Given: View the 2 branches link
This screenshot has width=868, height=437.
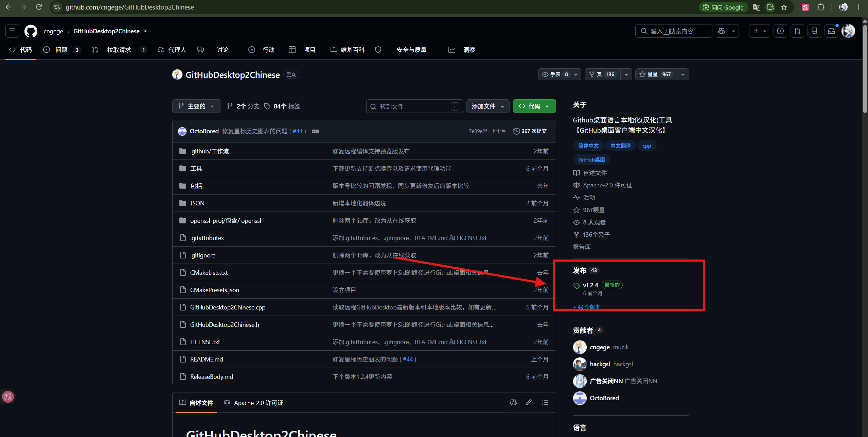Looking at the screenshot, I should pyautogui.click(x=243, y=106).
